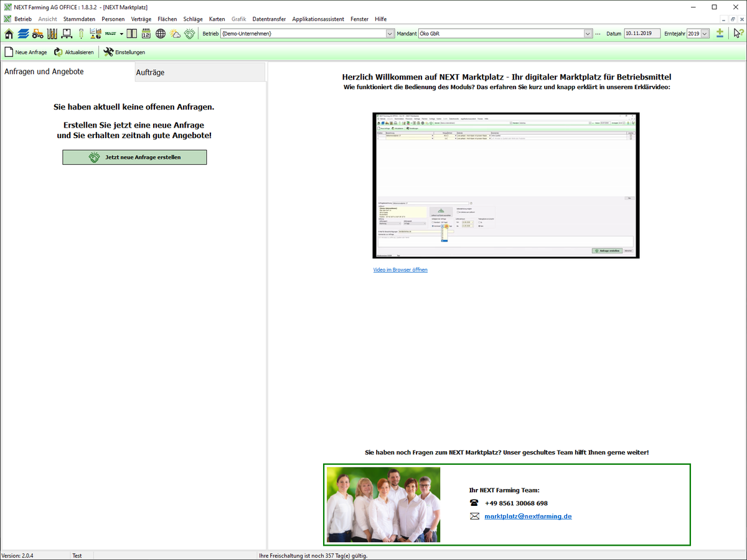747x560 pixels.
Task: Open the Schläge menu
Action: (193, 19)
